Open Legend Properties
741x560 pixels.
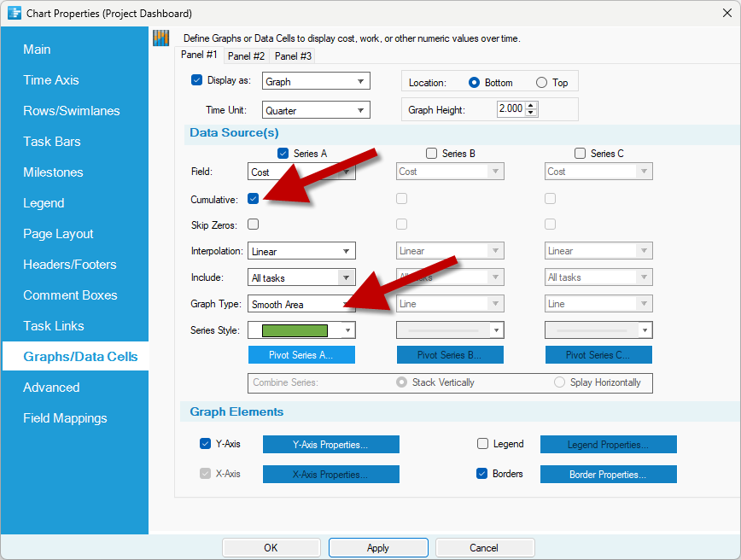[608, 444]
